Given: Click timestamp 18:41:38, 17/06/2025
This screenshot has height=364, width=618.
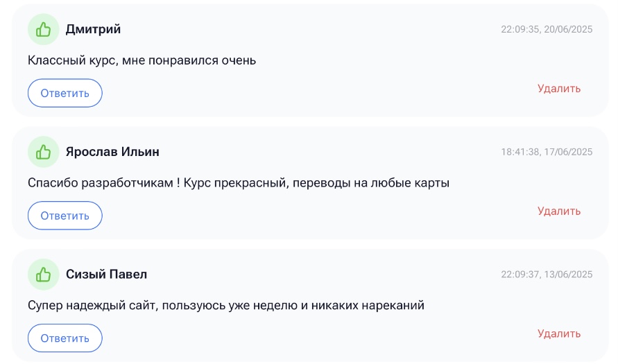Looking at the screenshot, I should point(547,153).
